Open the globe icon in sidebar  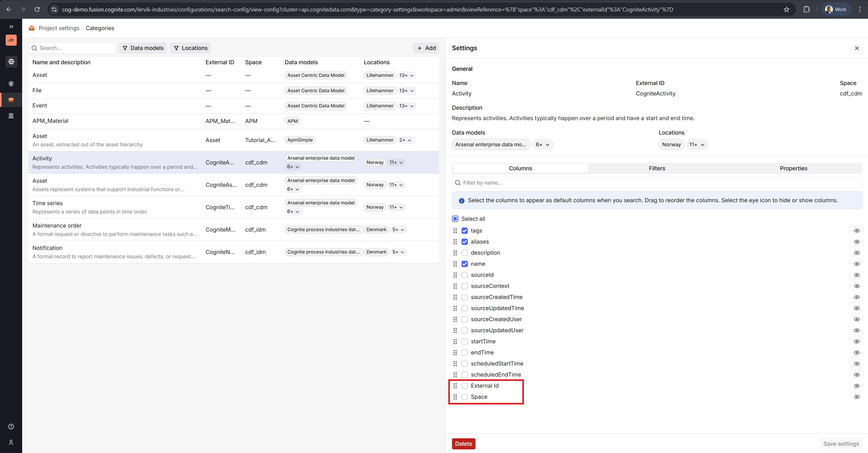coord(11,61)
